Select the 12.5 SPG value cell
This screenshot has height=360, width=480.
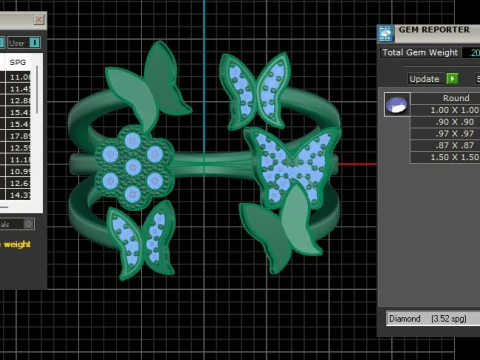pos(18,148)
